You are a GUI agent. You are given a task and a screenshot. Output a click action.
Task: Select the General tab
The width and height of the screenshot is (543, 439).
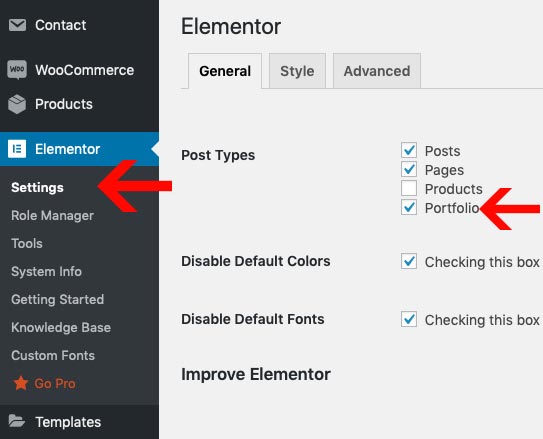click(x=225, y=71)
